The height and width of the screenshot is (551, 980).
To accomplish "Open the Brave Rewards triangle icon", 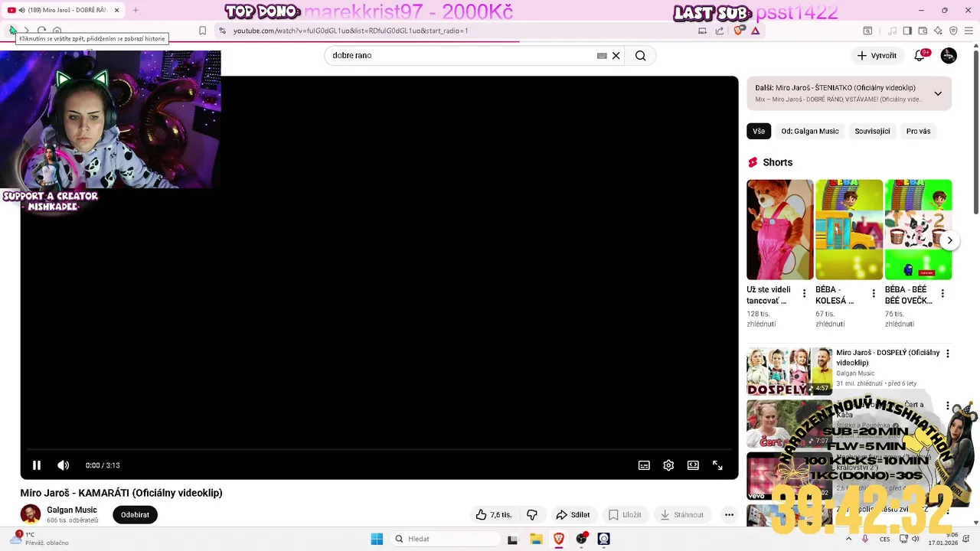I will (755, 31).
